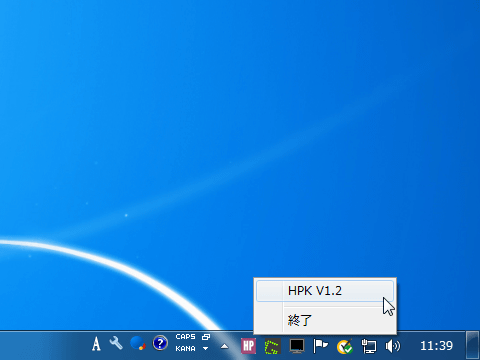This screenshot has height=360, width=480.
Task: Toggle the KANA indicator on language bar
Action: point(186,349)
